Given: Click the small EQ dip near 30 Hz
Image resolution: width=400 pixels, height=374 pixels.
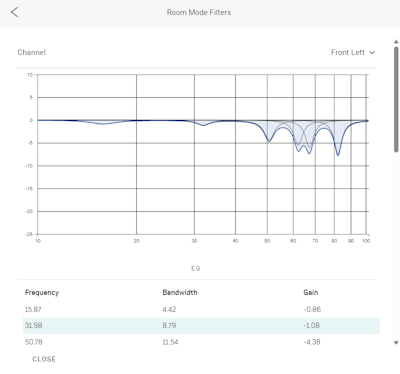Looking at the screenshot, I should pos(204,125).
